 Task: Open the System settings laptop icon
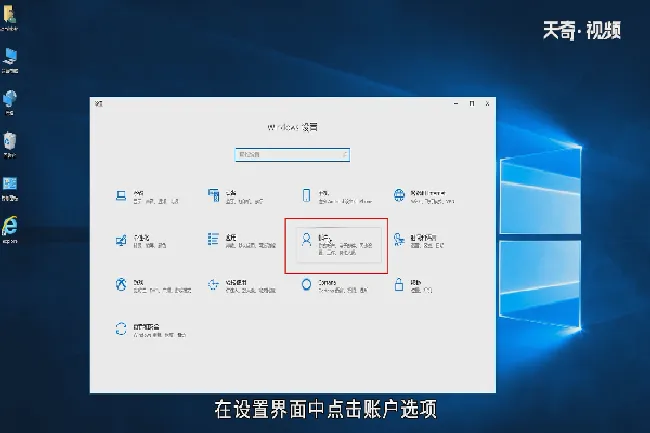coord(121,196)
